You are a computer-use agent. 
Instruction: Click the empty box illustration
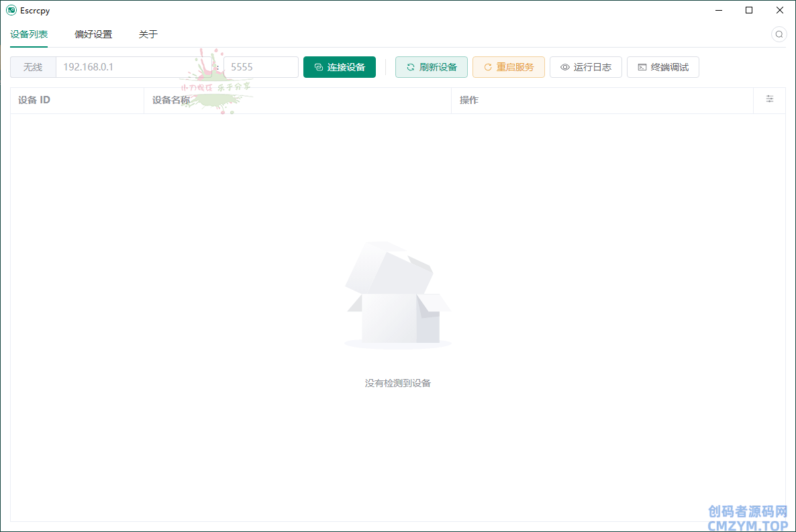tap(397, 295)
